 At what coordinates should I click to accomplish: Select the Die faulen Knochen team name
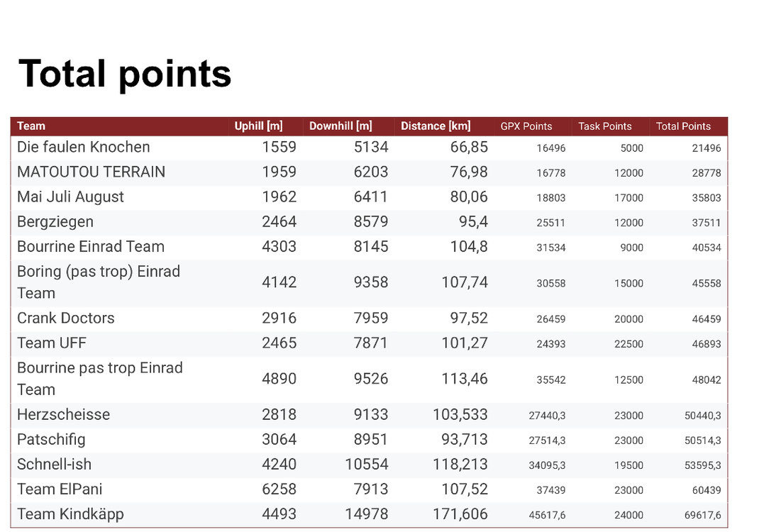[84, 148]
